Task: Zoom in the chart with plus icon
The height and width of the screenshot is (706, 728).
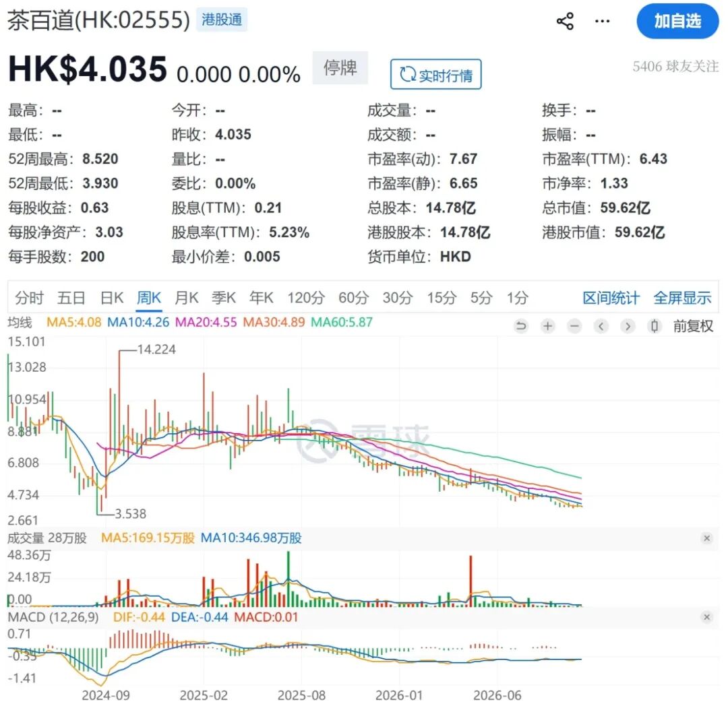Action: click(x=548, y=326)
